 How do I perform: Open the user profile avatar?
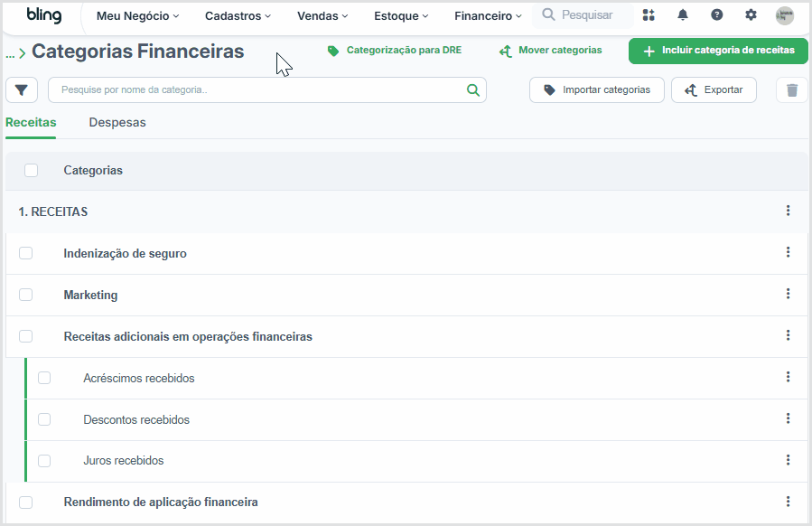785,15
